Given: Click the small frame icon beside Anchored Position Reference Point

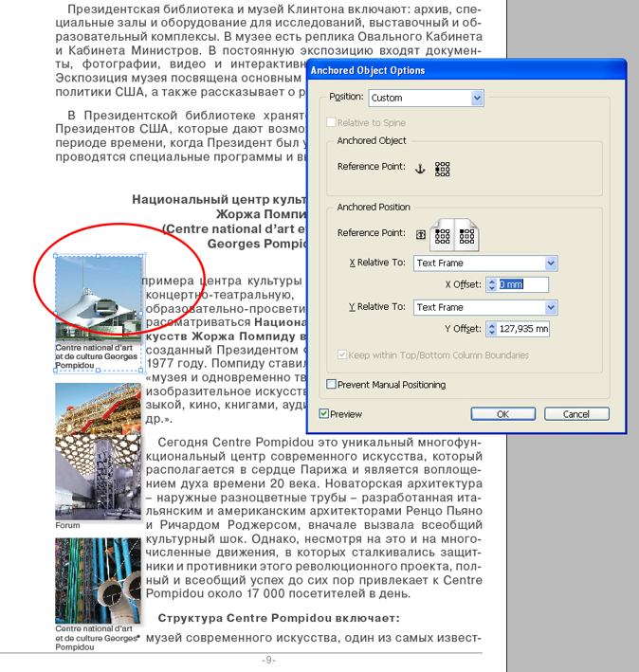Looking at the screenshot, I should 421,234.
